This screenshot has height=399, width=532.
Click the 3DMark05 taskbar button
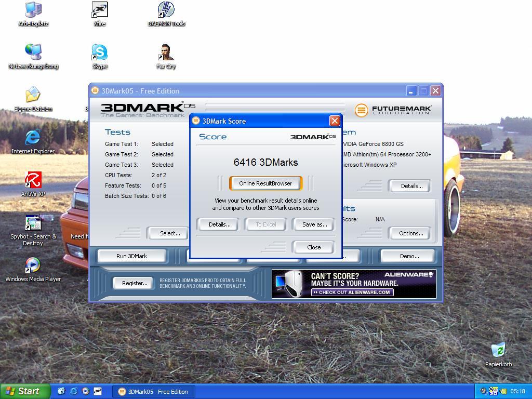(154, 392)
